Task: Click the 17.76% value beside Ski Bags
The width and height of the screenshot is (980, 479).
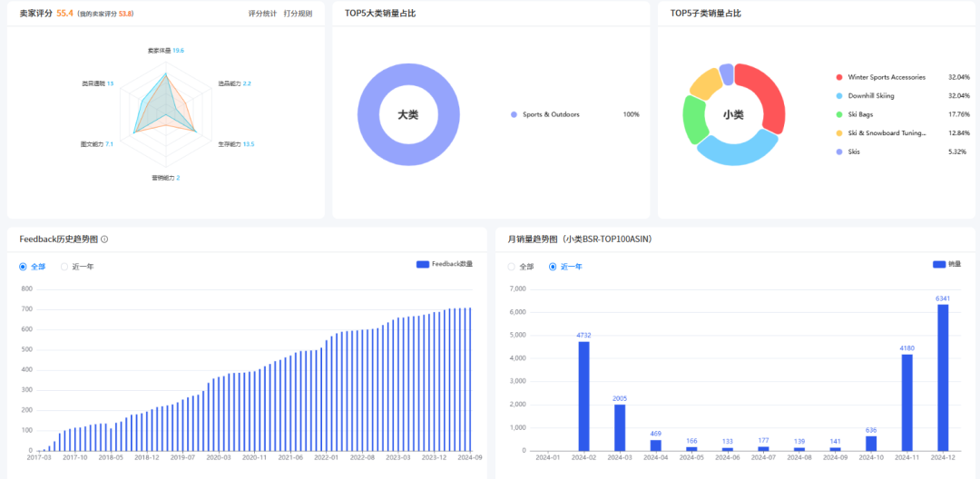Action: point(959,115)
